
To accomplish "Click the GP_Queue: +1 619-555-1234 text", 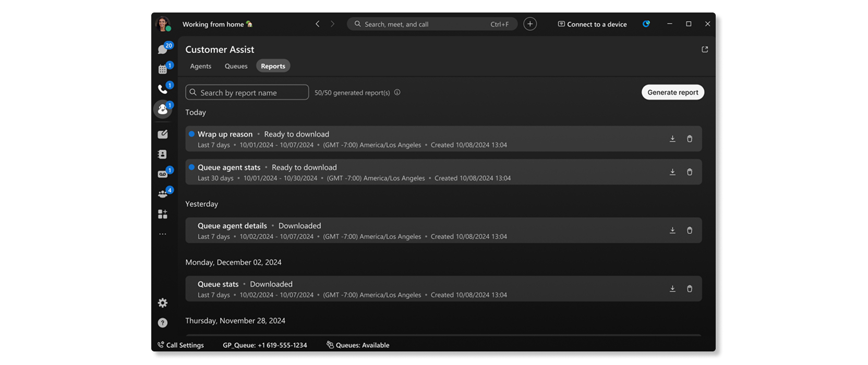I will pos(265,345).
